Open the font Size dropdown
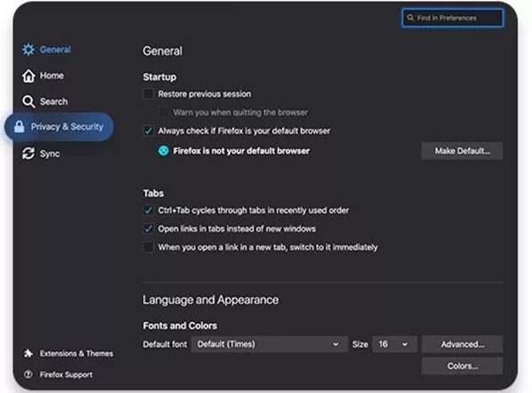This screenshot has width=532, height=393. [x=395, y=344]
